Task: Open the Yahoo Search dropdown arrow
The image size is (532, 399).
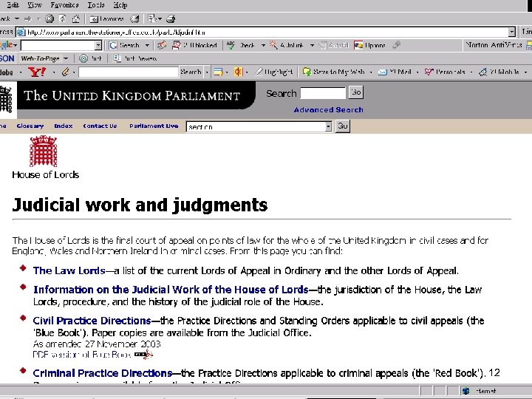Action: (x=207, y=72)
